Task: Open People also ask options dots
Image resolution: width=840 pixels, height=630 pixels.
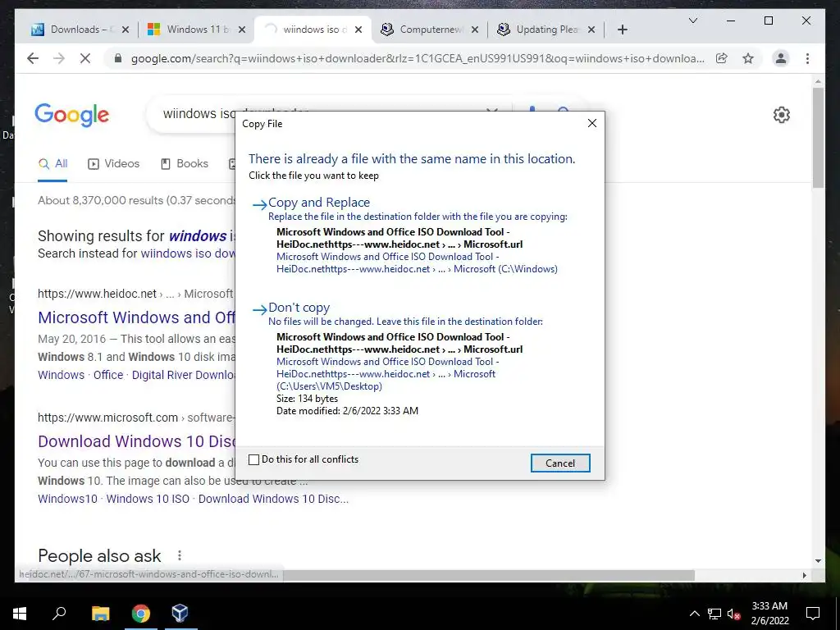Action: click(x=180, y=555)
